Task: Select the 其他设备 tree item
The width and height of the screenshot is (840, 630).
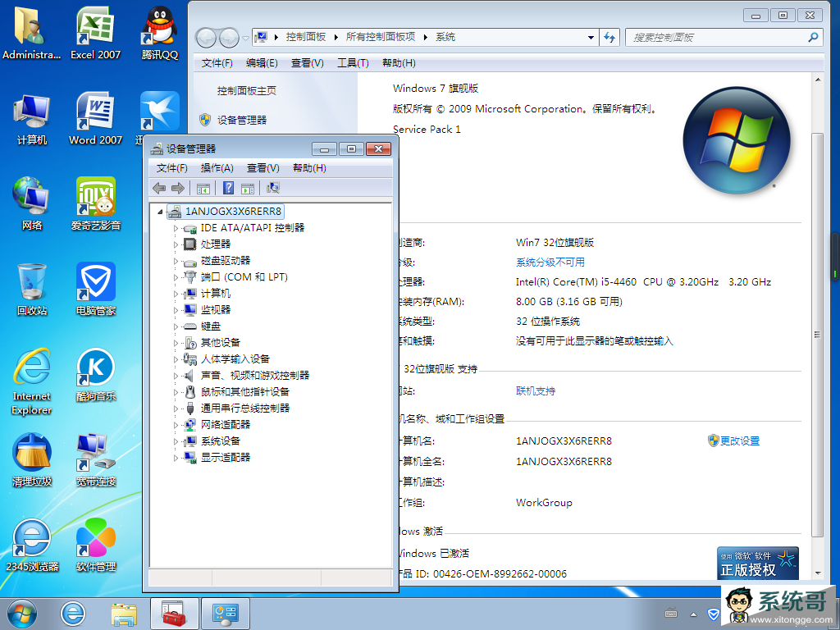Action: click(220, 342)
